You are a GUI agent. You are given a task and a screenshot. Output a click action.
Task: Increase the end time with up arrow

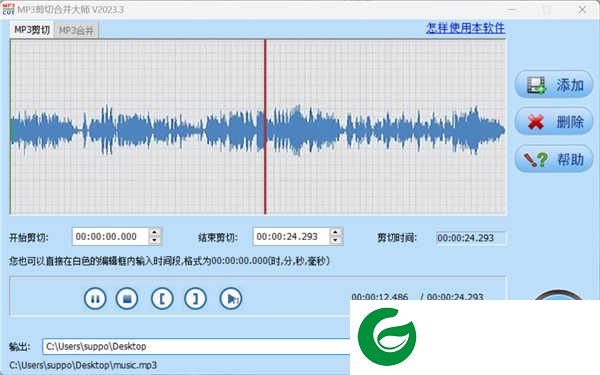[x=336, y=232]
